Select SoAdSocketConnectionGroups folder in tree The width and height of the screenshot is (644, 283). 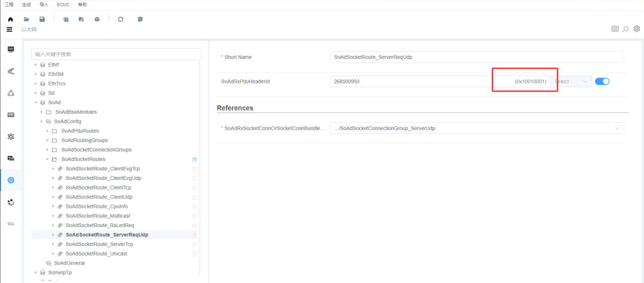(x=96, y=150)
